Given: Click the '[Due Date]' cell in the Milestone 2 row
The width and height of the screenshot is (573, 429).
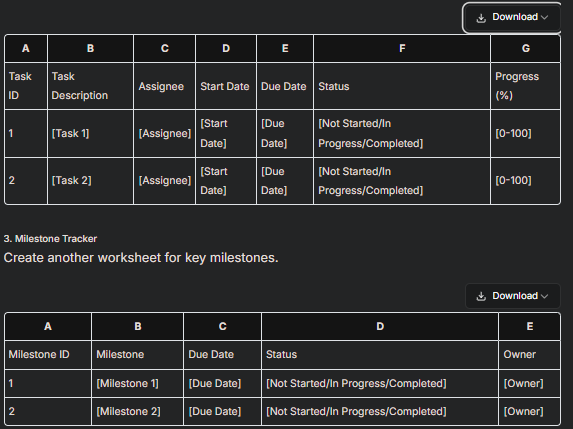Looking at the screenshot, I should 222,411.
